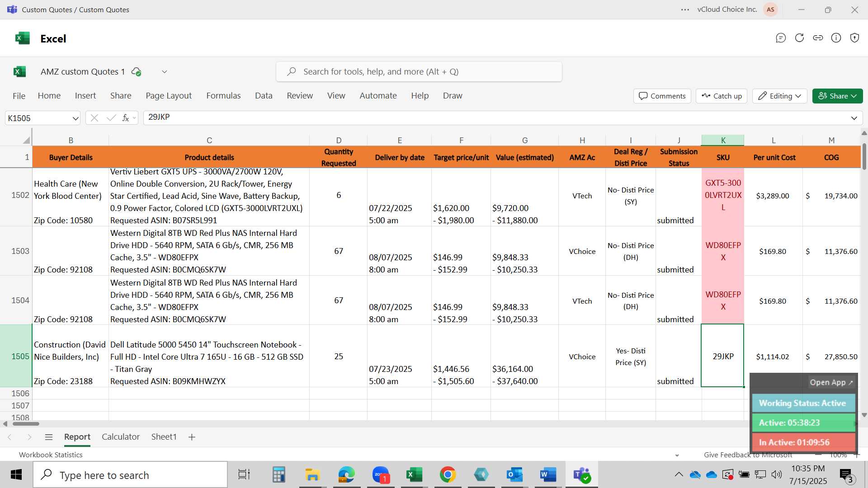
Task: Open Microsoft Teams taskbar icon
Action: (x=581, y=474)
